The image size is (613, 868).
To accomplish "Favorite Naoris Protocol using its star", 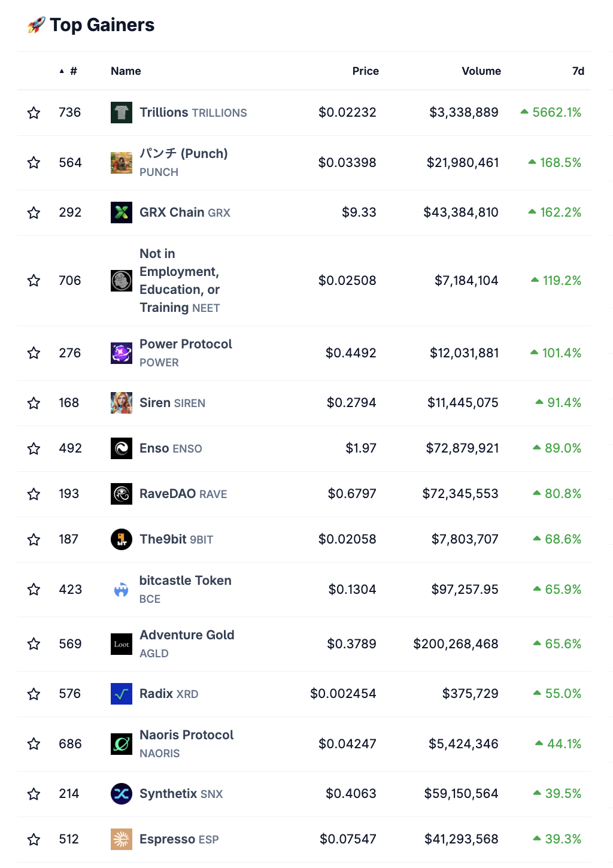I will coord(34,744).
